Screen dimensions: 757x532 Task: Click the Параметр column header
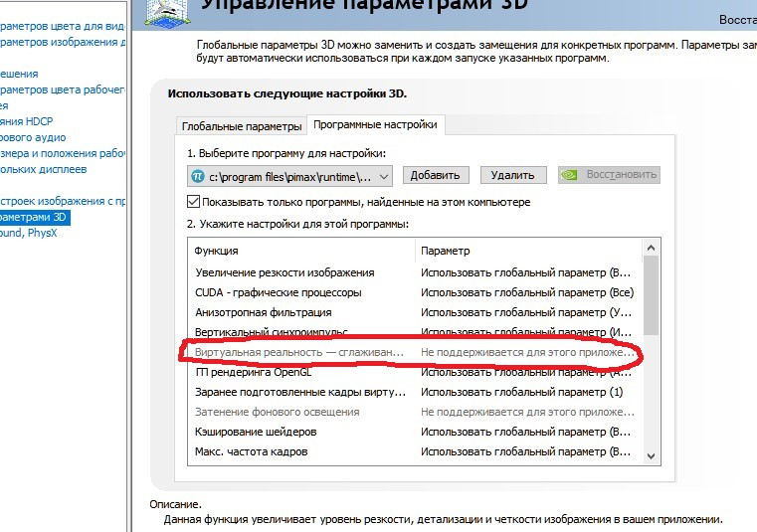pyautogui.click(x=528, y=251)
